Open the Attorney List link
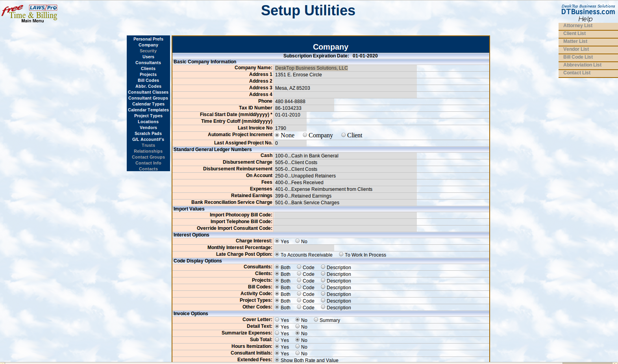 (x=578, y=26)
